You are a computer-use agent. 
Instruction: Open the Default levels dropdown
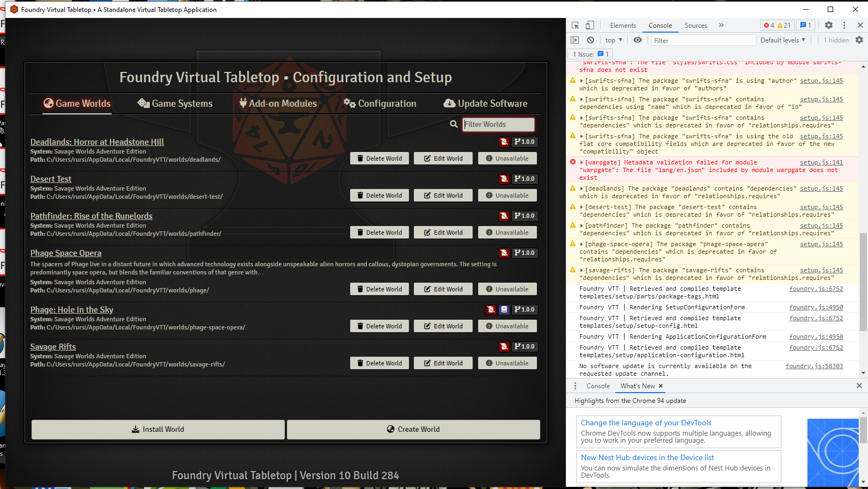[x=783, y=40]
